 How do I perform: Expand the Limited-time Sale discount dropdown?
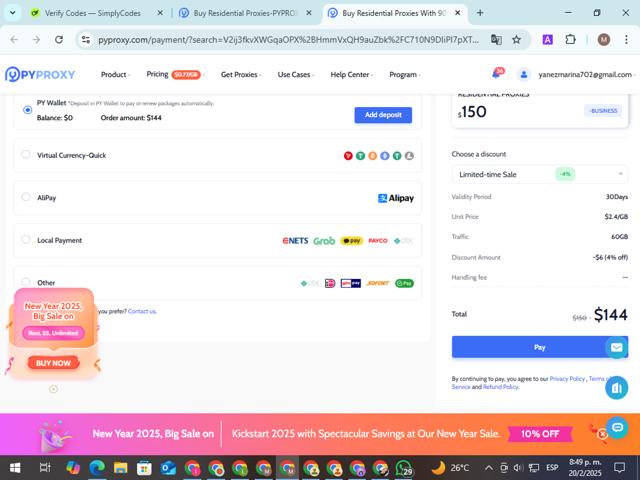point(540,174)
